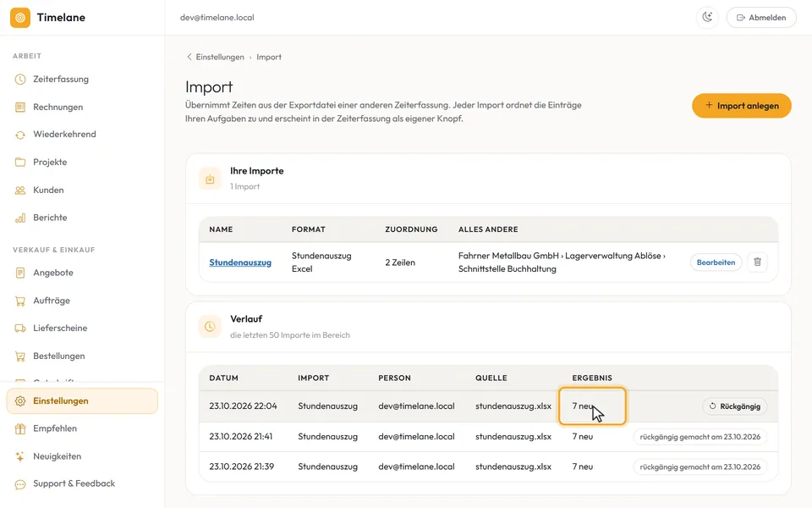The image size is (812, 508).
Task: Click the ERGEBNIS column header
Action: click(592, 378)
